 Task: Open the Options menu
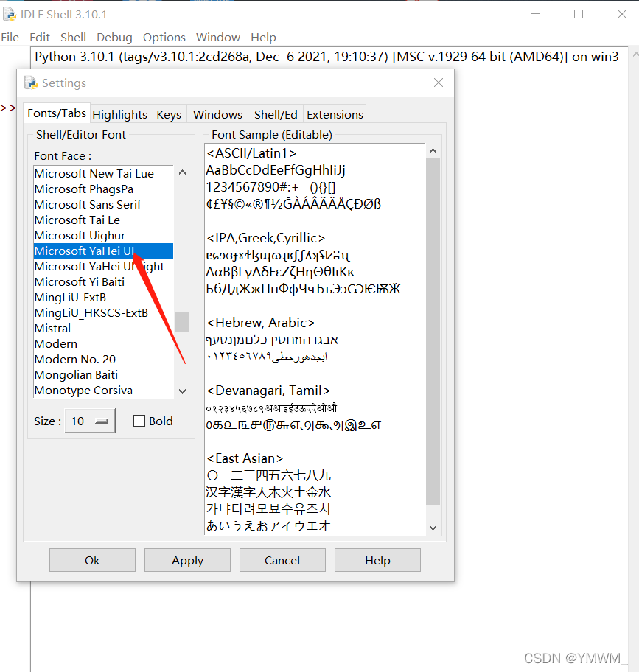tap(164, 38)
